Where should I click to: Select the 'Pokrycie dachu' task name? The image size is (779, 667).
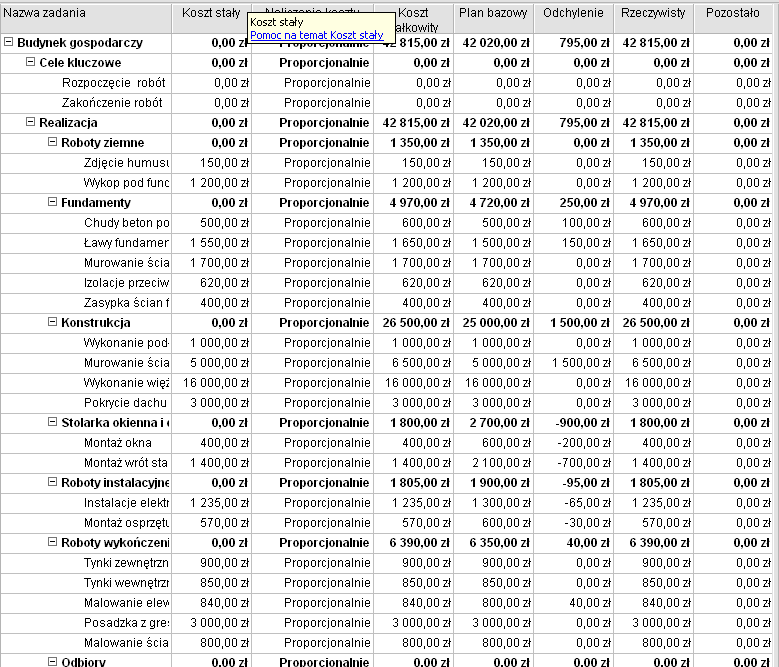click(125, 403)
